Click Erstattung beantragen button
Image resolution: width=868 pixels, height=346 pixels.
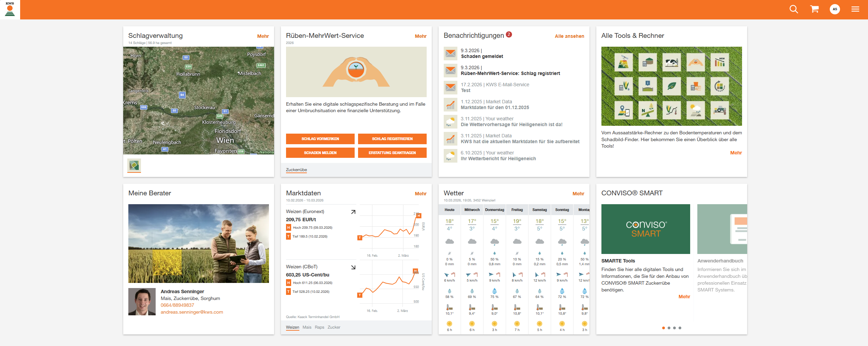(x=392, y=153)
